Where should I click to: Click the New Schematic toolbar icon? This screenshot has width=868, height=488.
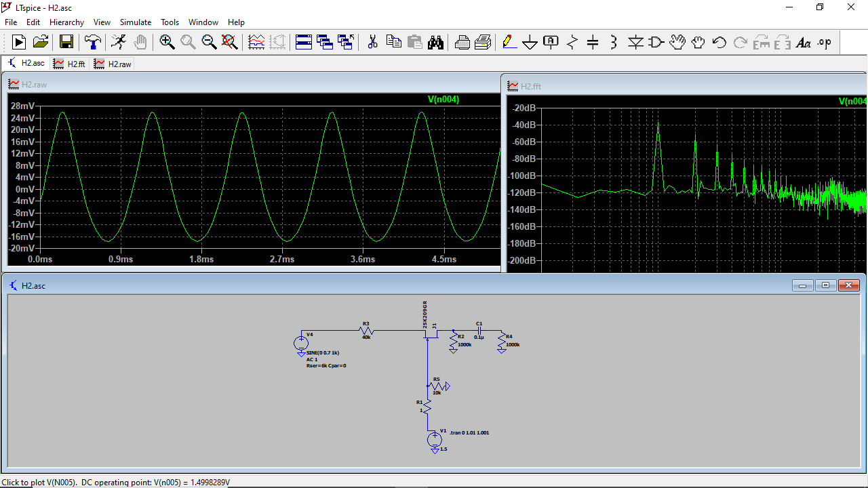coord(19,42)
